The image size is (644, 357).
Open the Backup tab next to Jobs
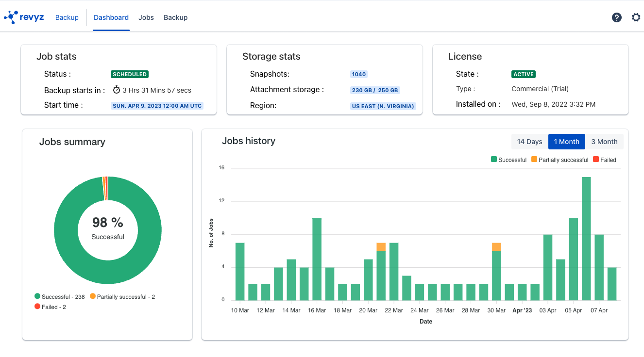pos(175,17)
